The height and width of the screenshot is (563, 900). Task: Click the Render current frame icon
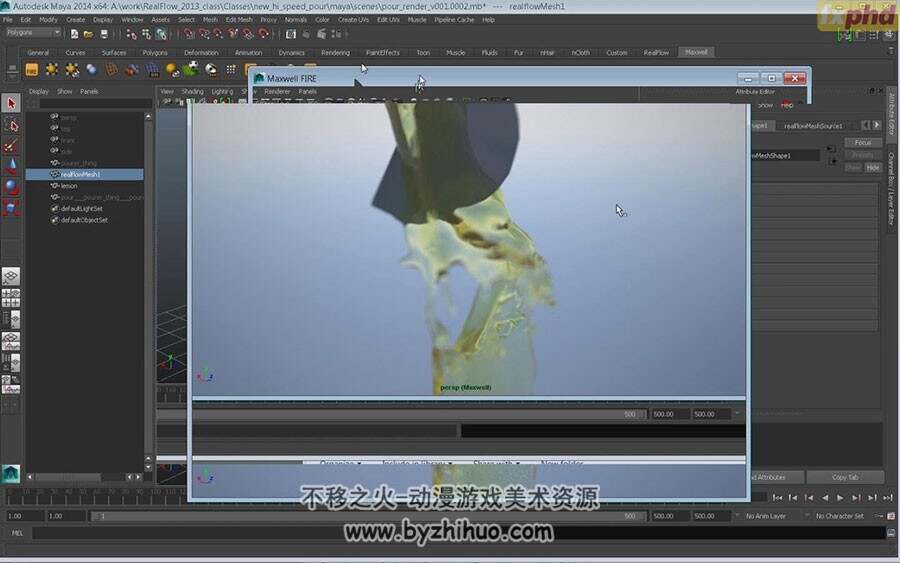point(291,34)
